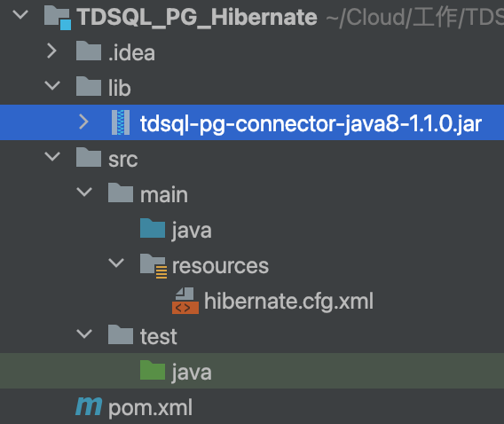Viewport: 504px width, 424px height.
Task: Click the TDSQL_PG_Hibernate project module icon
Action: click(57, 18)
